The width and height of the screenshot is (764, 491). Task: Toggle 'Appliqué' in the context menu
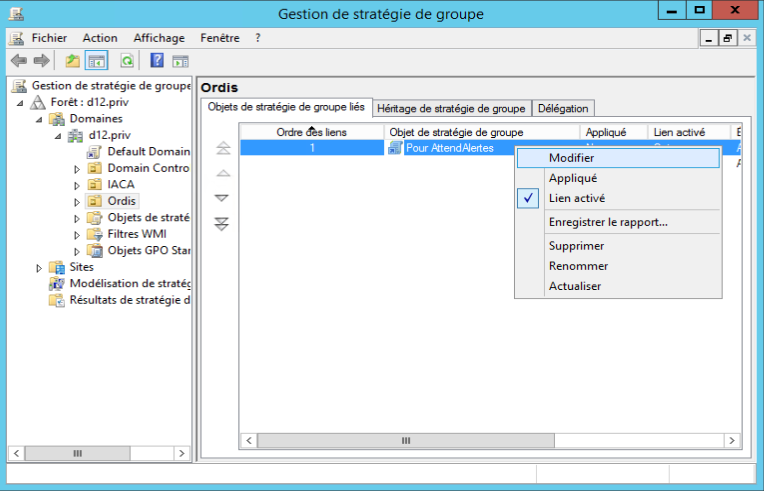coord(573,178)
